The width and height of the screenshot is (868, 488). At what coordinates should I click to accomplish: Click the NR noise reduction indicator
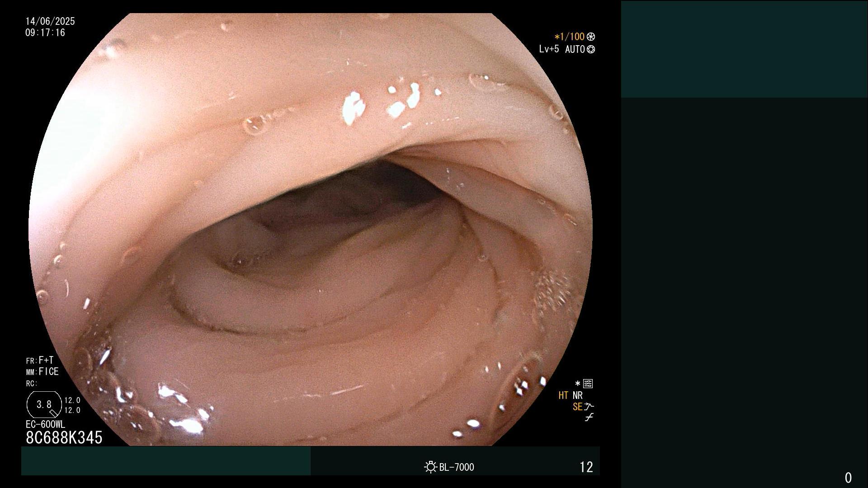(x=578, y=395)
